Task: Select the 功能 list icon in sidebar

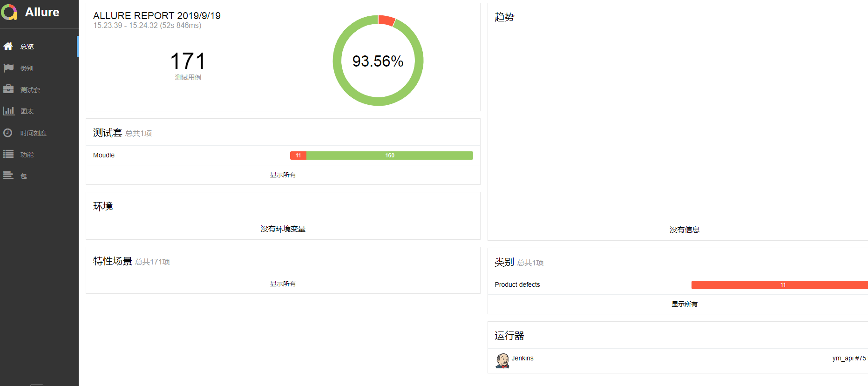Action: pyautogui.click(x=8, y=154)
